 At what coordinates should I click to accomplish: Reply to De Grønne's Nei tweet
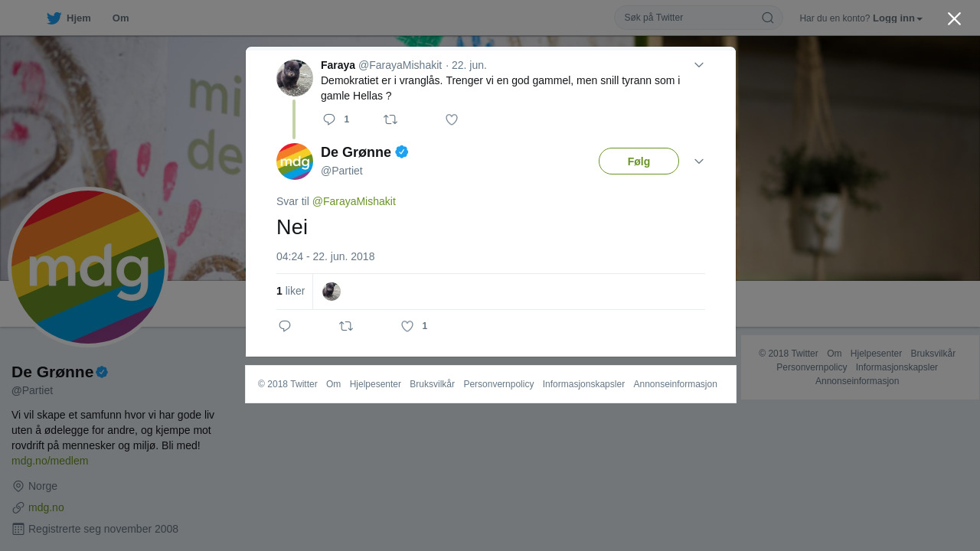coord(285,326)
